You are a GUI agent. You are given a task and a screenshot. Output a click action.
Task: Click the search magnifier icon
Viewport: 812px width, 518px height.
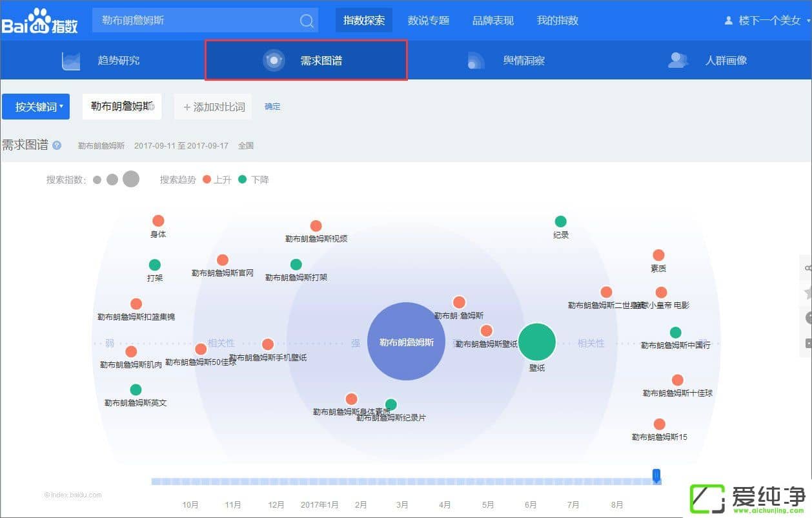[307, 21]
